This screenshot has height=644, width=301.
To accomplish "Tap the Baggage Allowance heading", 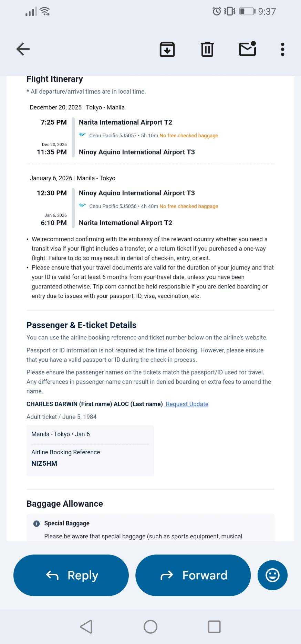I will pos(65,504).
